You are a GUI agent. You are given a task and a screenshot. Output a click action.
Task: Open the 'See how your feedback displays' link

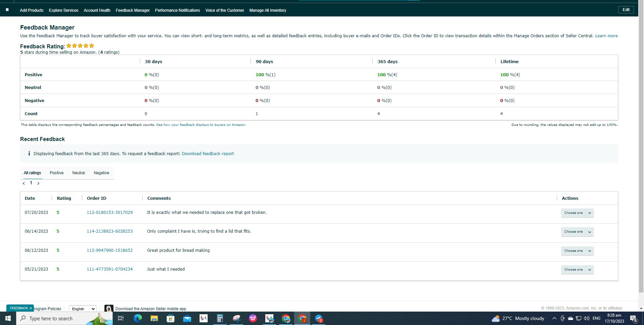click(201, 125)
